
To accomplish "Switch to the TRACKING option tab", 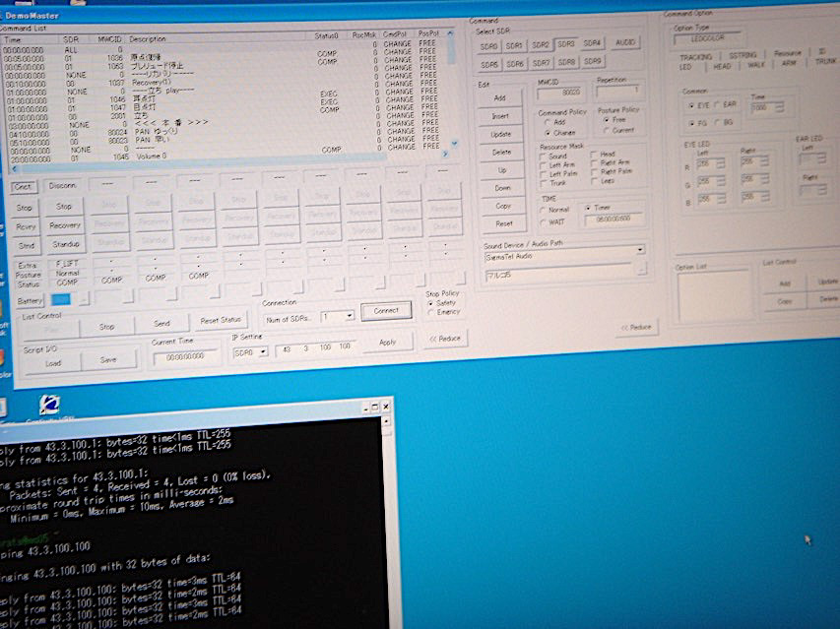I will (x=695, y=57).
